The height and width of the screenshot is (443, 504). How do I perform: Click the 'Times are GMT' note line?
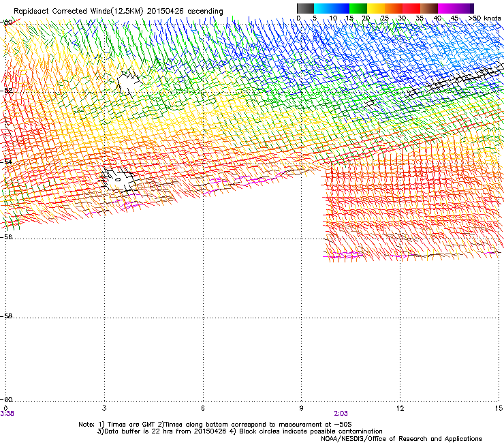tap(215, 425)
